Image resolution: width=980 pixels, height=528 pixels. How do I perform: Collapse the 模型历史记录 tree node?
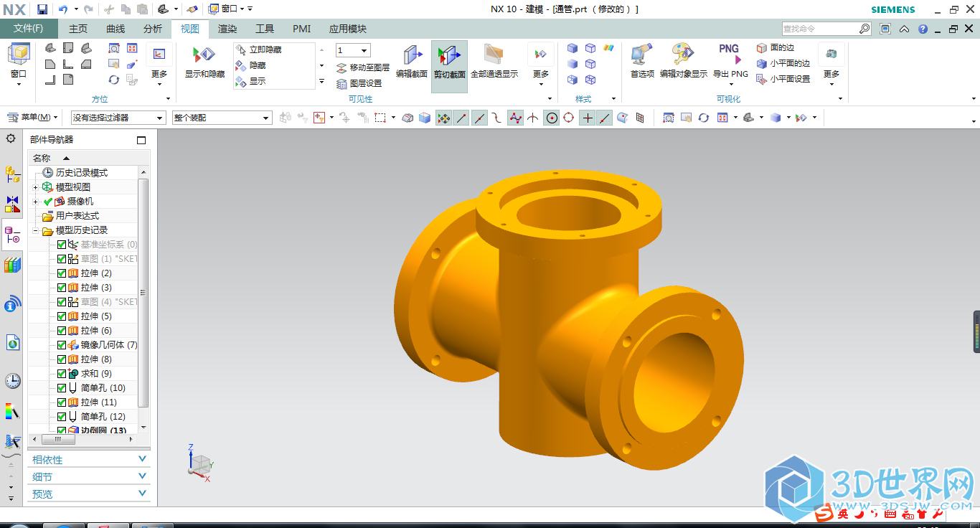35,230
